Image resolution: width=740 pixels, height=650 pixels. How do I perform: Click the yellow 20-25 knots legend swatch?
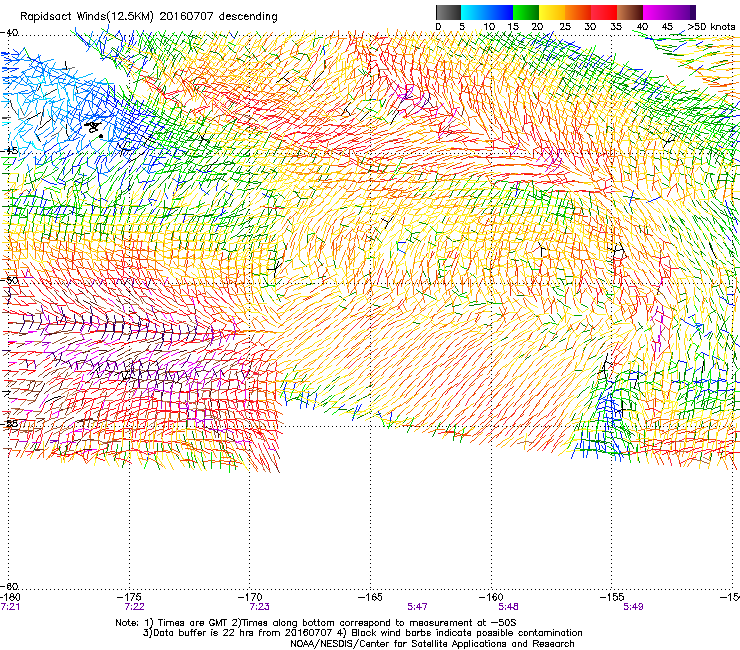tap(552, 12)
